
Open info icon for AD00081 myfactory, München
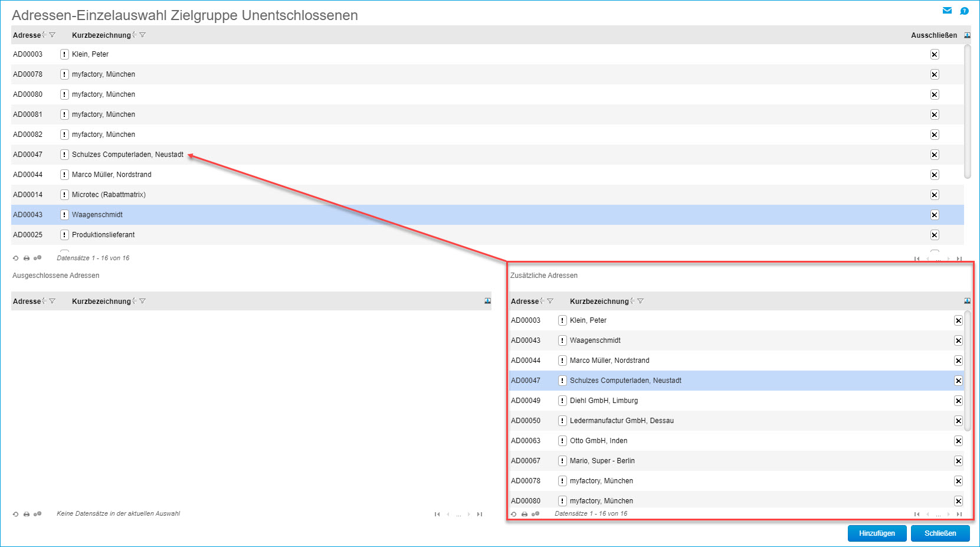tap(64, 114)
